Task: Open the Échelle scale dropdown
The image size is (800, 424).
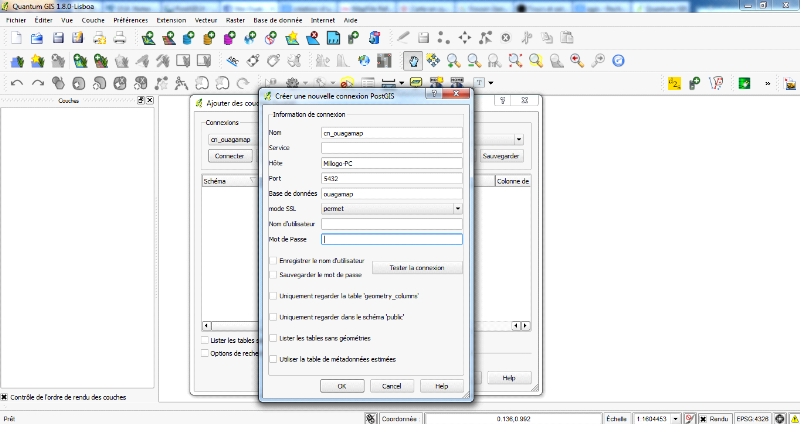Action: (x=676, y=417)
